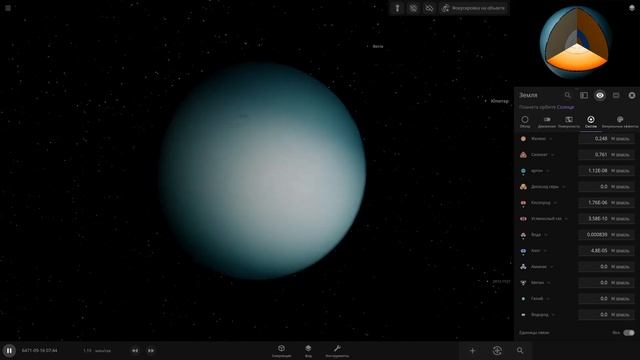Expand the Methane row dropdown arrow
This screenshot has height=360, width=640.
549,282
